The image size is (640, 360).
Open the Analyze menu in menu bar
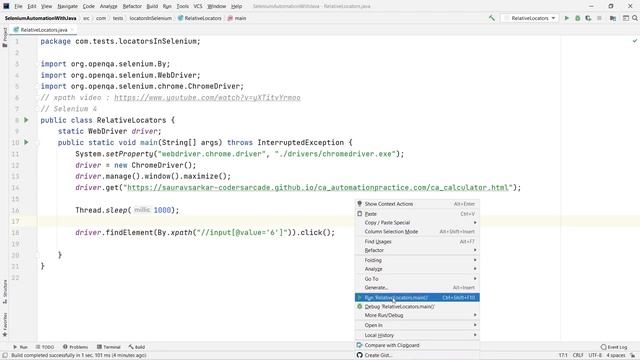point(108,6)
